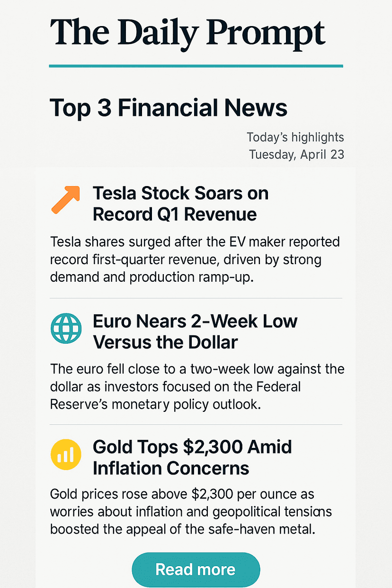This screenshot has width=392, height=588.
Task: Click the euro fell summary paragraph
Action: point(196,386)
